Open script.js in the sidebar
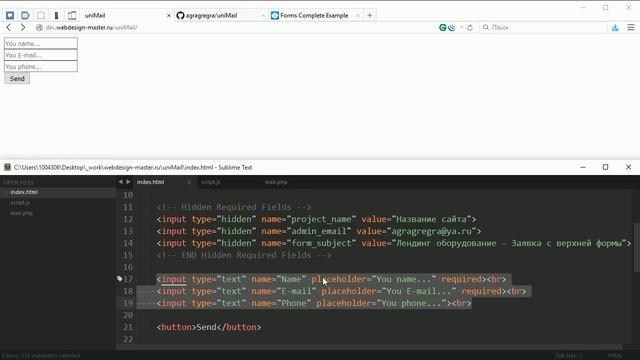This screenshot has height=360, width=640. (20, 202)
